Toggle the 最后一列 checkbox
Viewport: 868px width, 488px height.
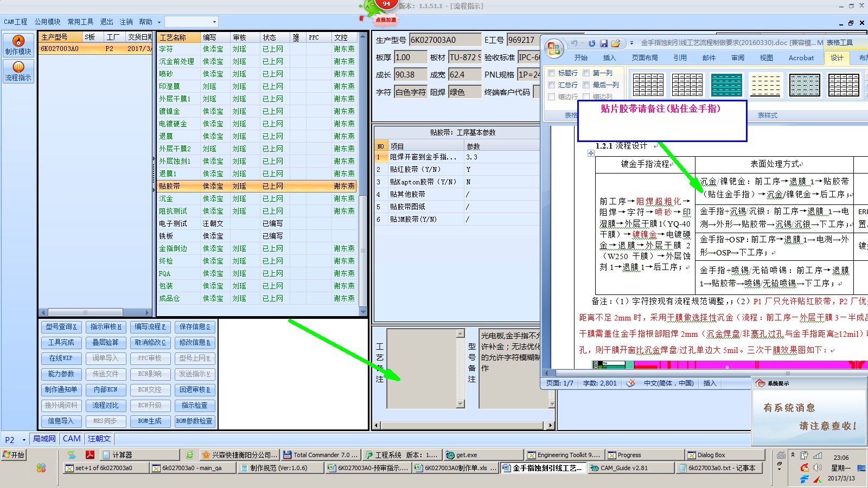tap(586, 85)
